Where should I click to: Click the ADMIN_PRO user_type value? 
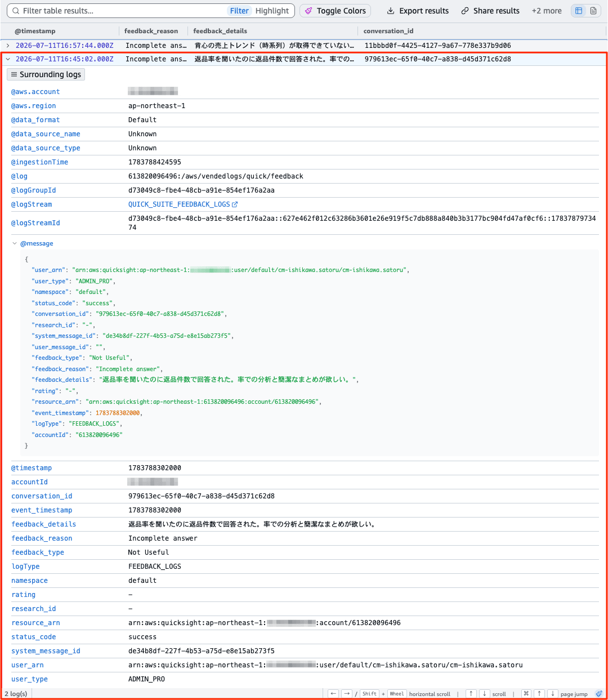click(146, 679)
